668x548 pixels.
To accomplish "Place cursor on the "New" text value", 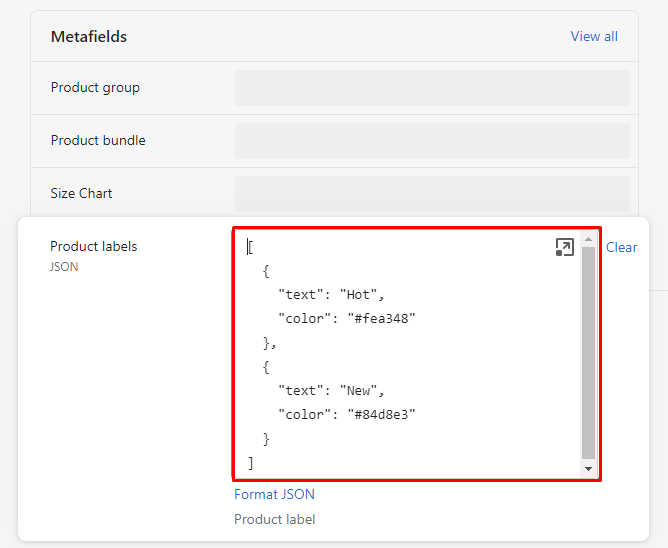I will click(x=361, y=391).
